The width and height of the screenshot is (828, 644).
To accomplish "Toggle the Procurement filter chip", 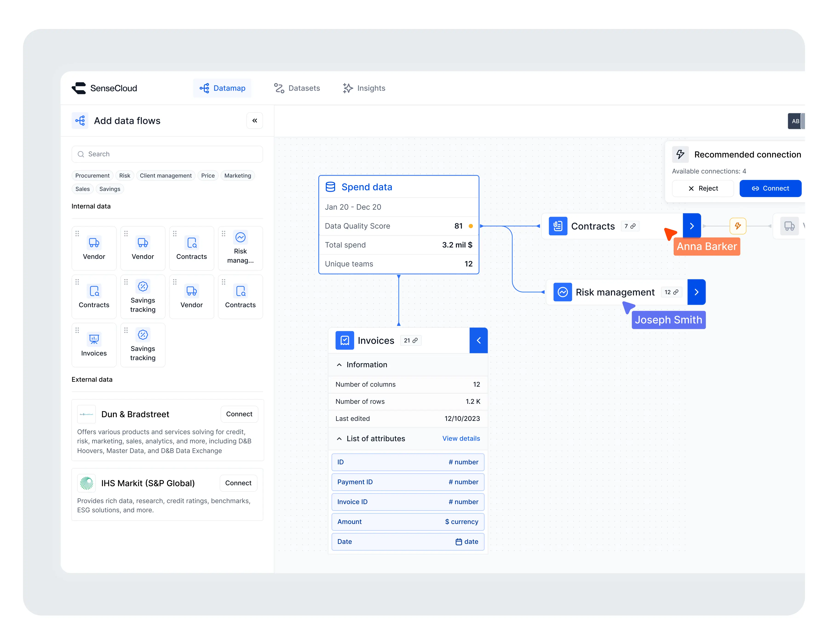I will 92,175.
